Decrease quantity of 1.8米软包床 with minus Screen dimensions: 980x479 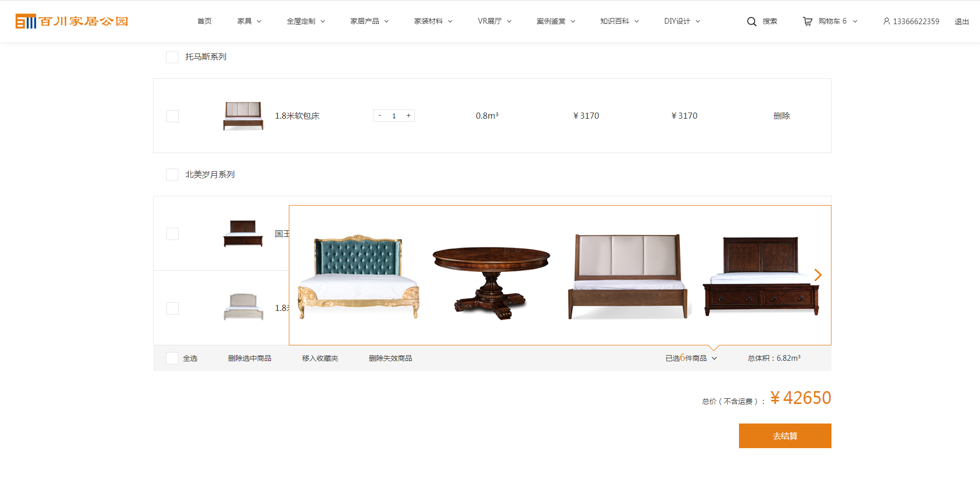380,116
